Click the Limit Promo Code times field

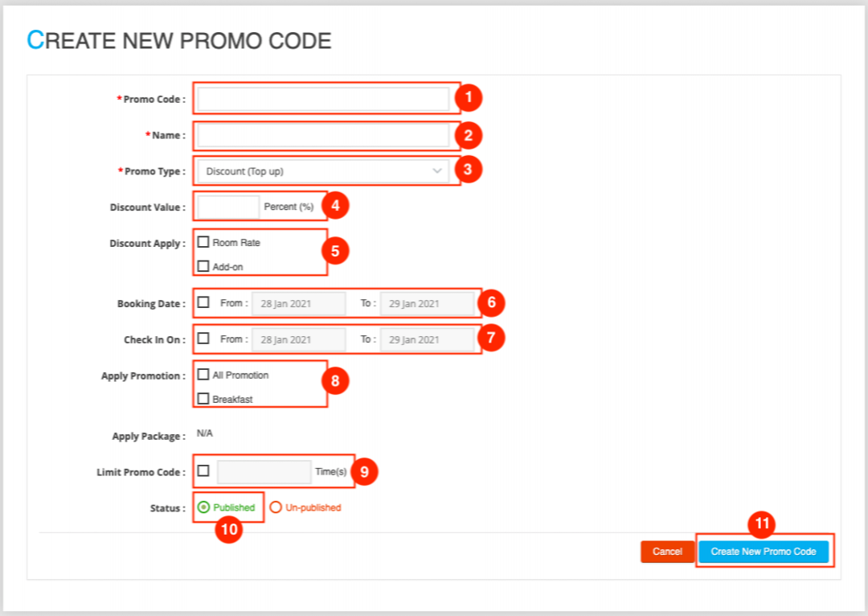264,472
